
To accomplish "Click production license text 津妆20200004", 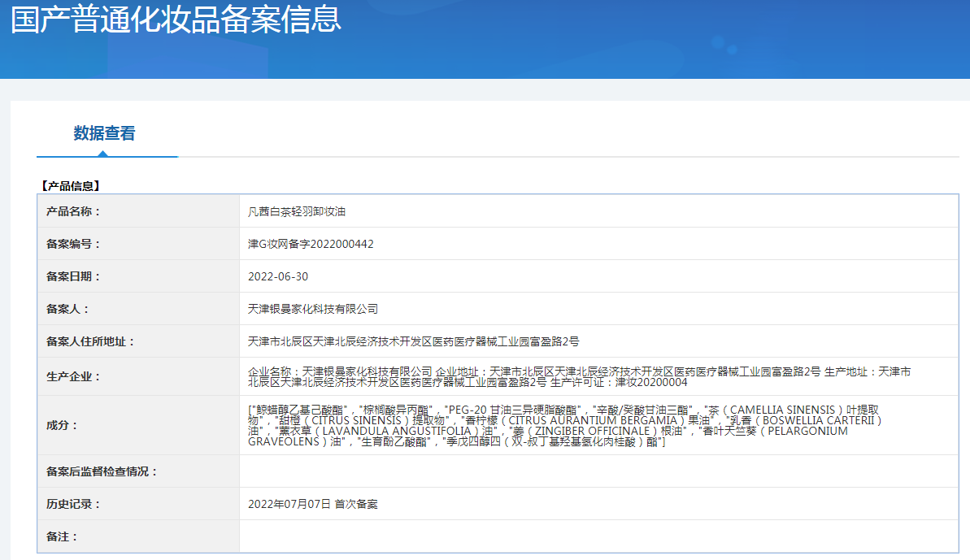I will click(x=650, y=382).
